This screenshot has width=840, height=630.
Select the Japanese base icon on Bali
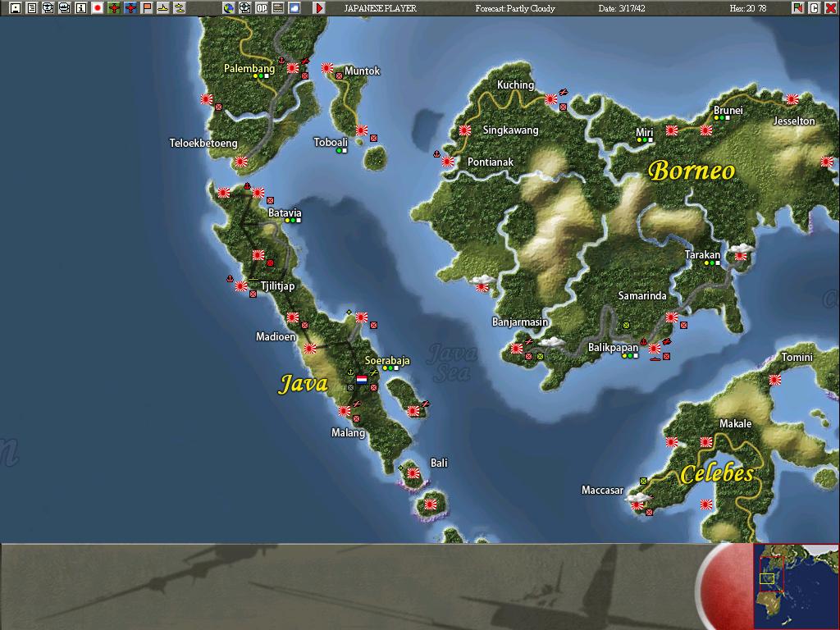pos(413,473)
